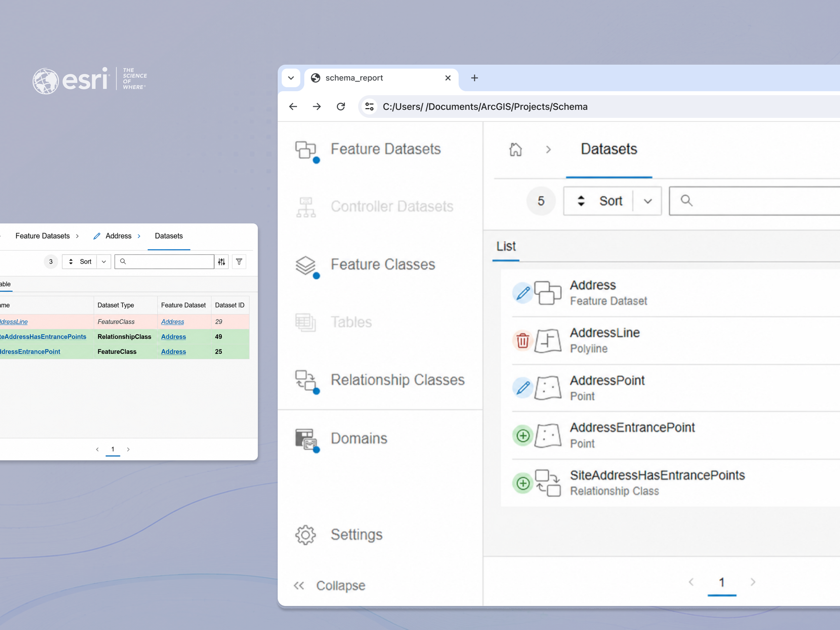Click the pencil edit icon beside Address
The image size is (840, 630).
522,293
